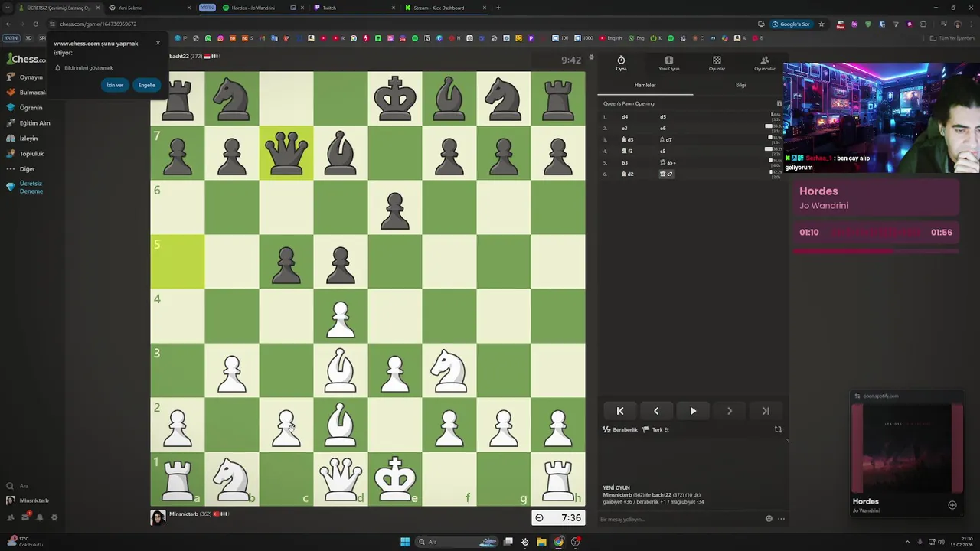980x551 pixels.
Task: Step forward one move
Action: (x=729, y=411)
